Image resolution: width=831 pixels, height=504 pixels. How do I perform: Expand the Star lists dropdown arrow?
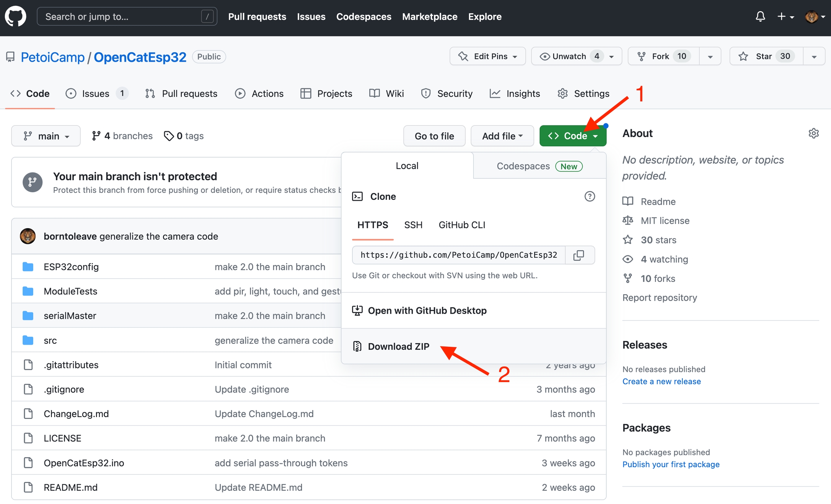(814, 57)
